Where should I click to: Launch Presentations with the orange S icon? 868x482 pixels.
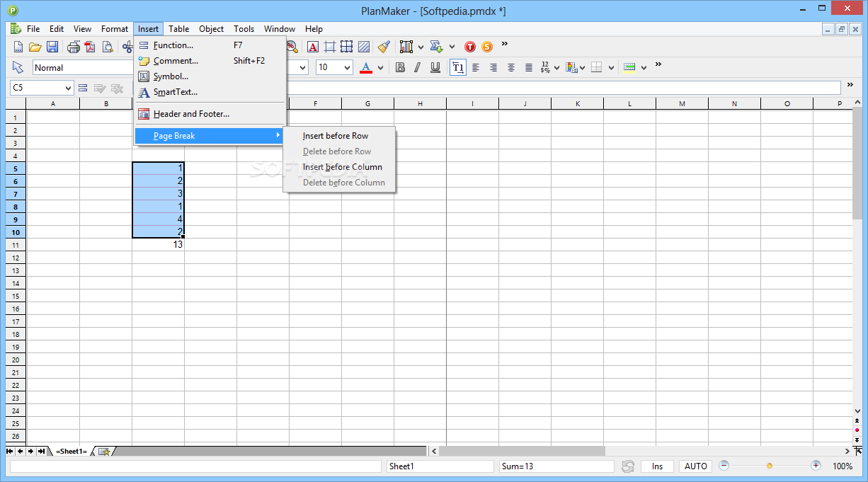[487, 47]
